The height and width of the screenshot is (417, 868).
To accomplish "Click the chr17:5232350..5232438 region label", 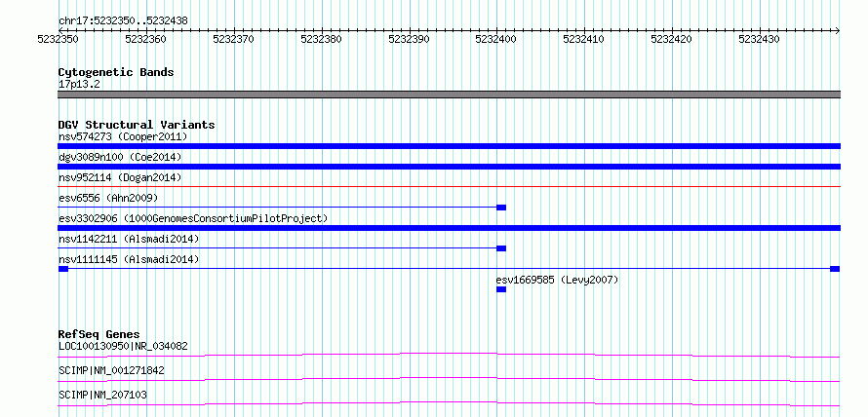I will (123, 20).
